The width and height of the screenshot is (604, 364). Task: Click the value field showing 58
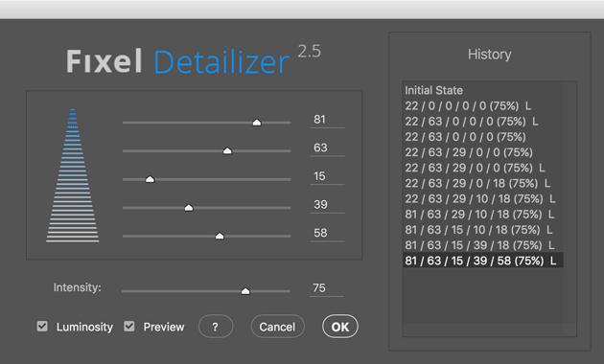pyautogui.click(x=327, y=233)
